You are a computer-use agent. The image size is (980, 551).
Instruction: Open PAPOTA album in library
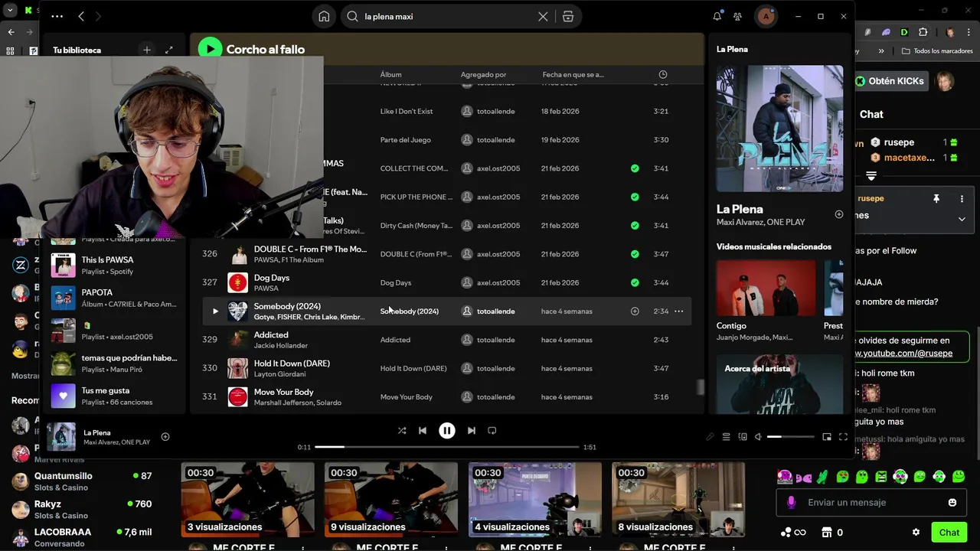115,298
